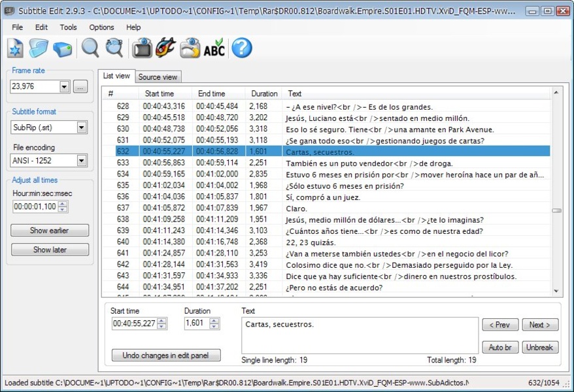Open the Replace (A-B magnifier) tool
The height and width of the screenshot is (392, 574).
(114, 48)
